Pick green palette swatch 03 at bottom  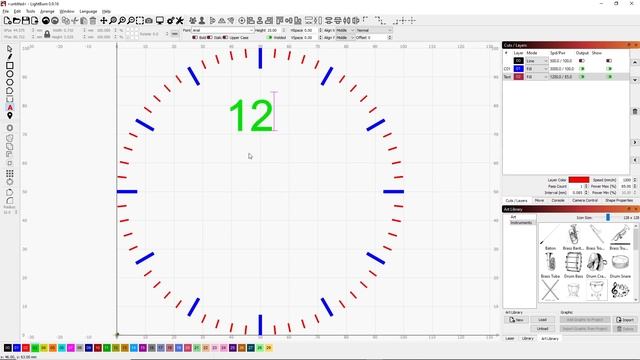(x=35, y=348)
